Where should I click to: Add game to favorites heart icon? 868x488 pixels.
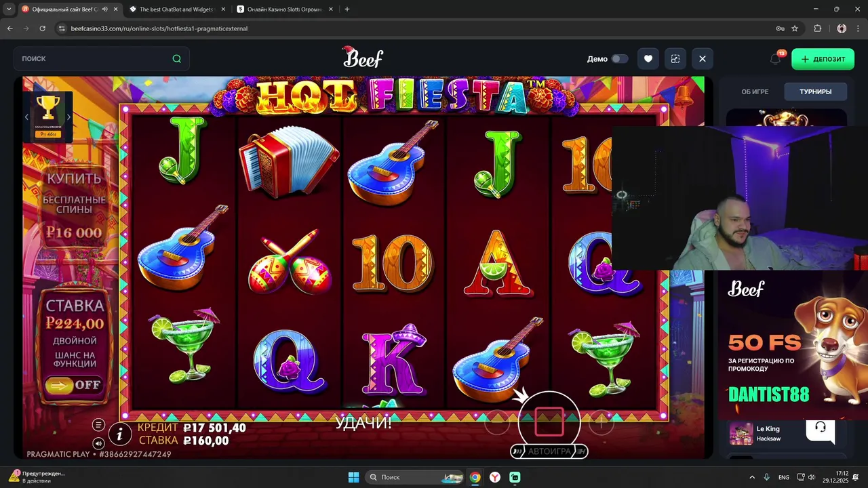pyautogui.click(x=648, y=59)
